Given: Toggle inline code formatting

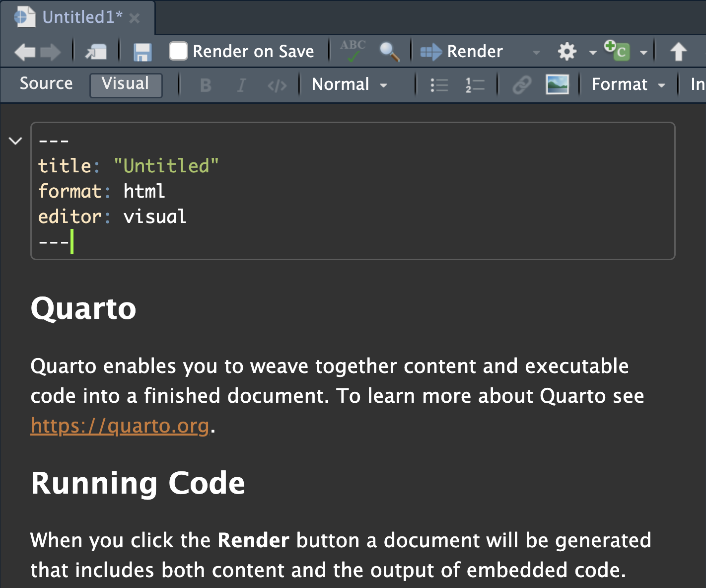Looking at the screenshot, I should tap(277, 85).
